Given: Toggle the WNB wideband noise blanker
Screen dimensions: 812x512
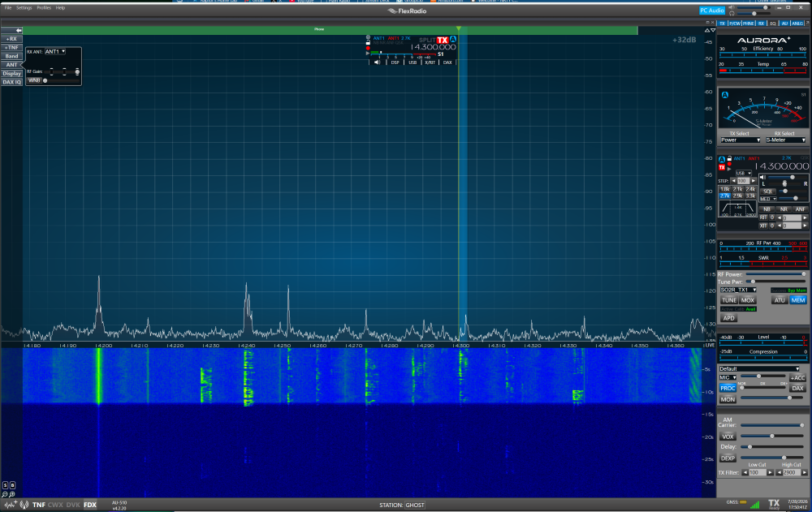Looking at the screenshot, I should (34, 80).
